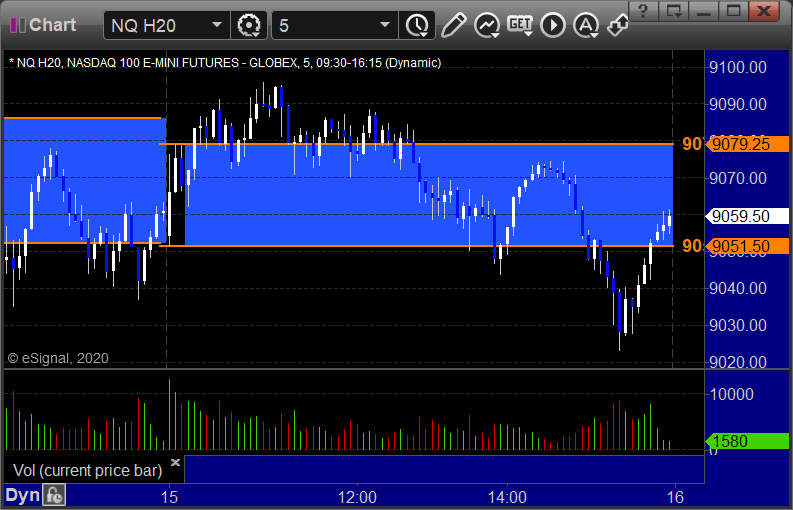This screenshot has width=793, height=510.
Task: Click the 9090.00 price axis label
Action: [738, 104]
